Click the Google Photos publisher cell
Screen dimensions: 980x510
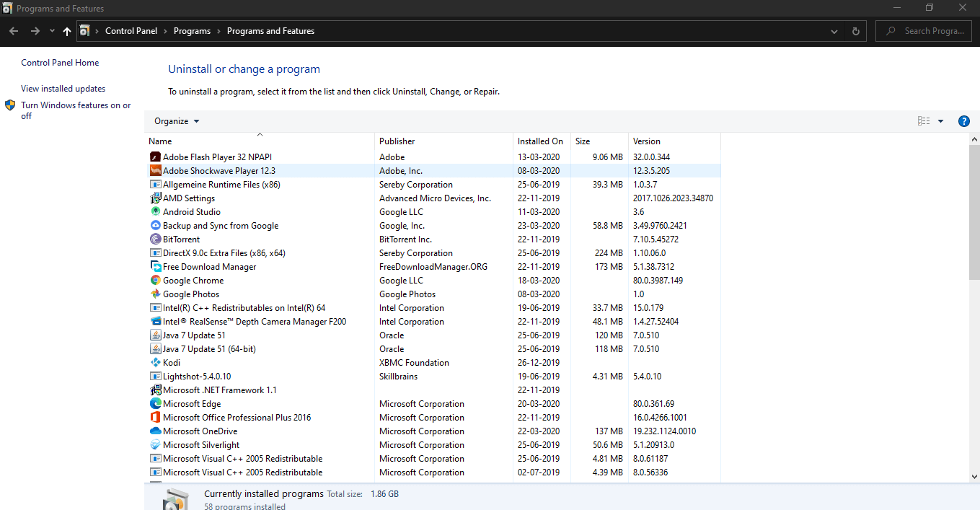point(407,294)
